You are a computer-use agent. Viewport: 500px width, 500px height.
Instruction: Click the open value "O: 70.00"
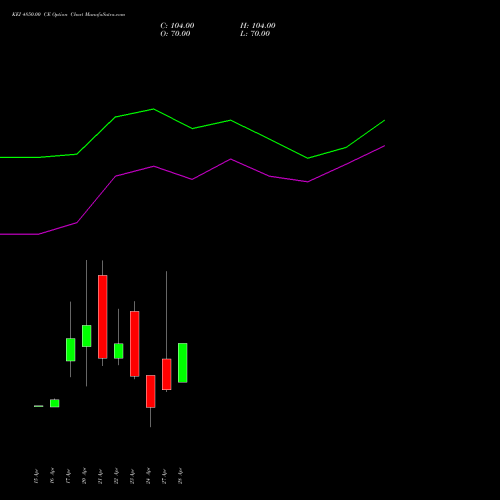(x=175, y=34)
